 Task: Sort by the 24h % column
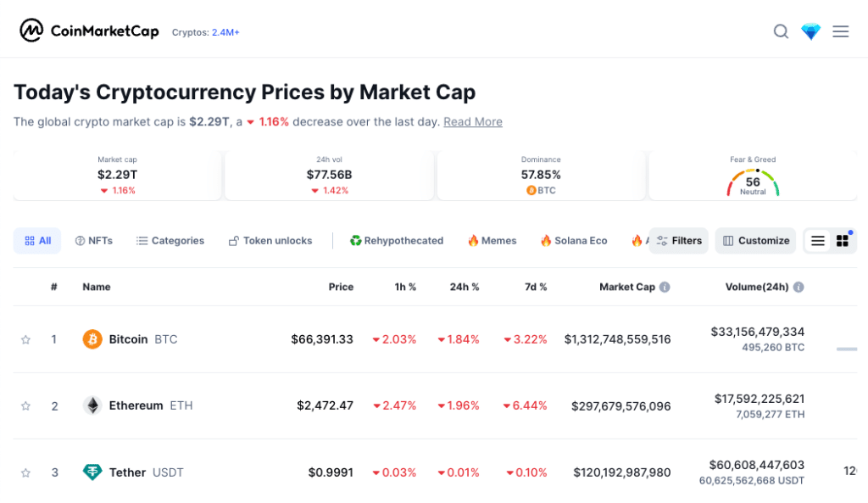point(465,287)
